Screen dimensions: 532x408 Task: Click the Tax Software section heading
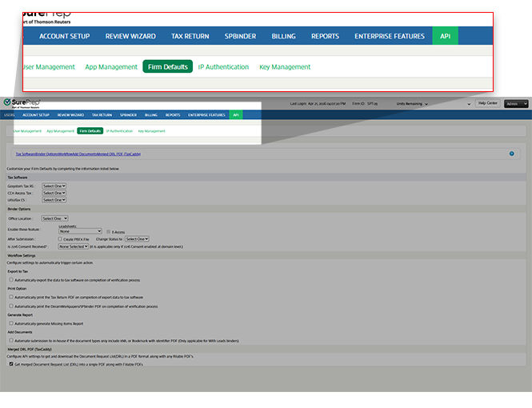point(18,178)
